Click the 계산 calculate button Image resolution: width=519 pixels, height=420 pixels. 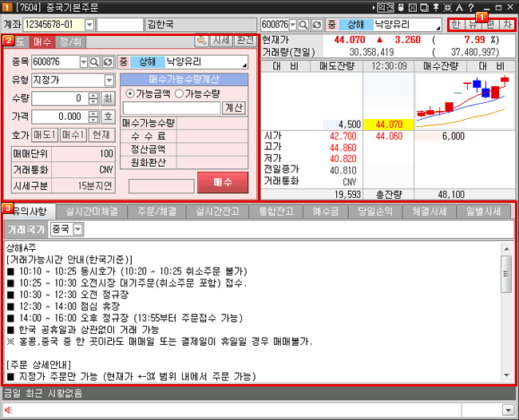pyautogui.click(x=234, y=108)
